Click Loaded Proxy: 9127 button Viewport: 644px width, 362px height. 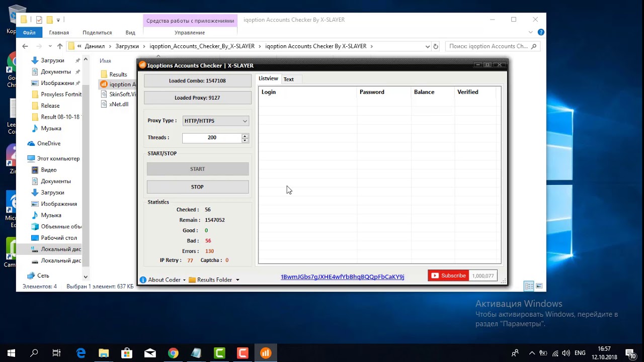[197, 98]
